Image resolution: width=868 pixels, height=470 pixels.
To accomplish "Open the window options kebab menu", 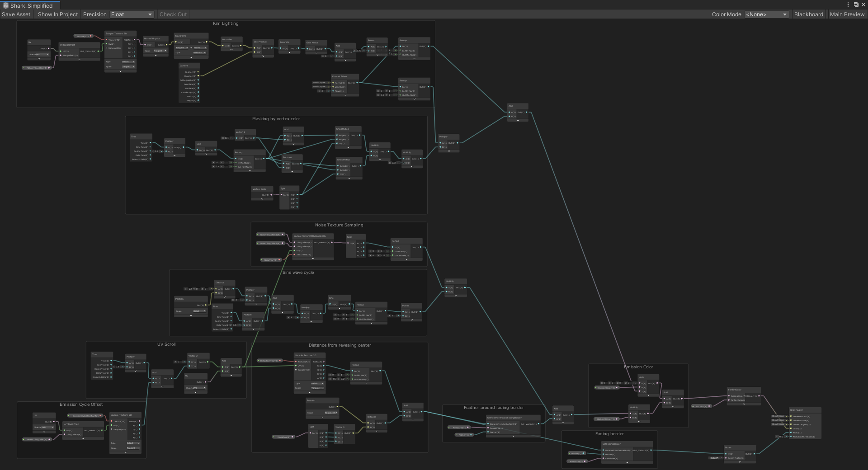I will pyautogui.click(x=848, y=5).
